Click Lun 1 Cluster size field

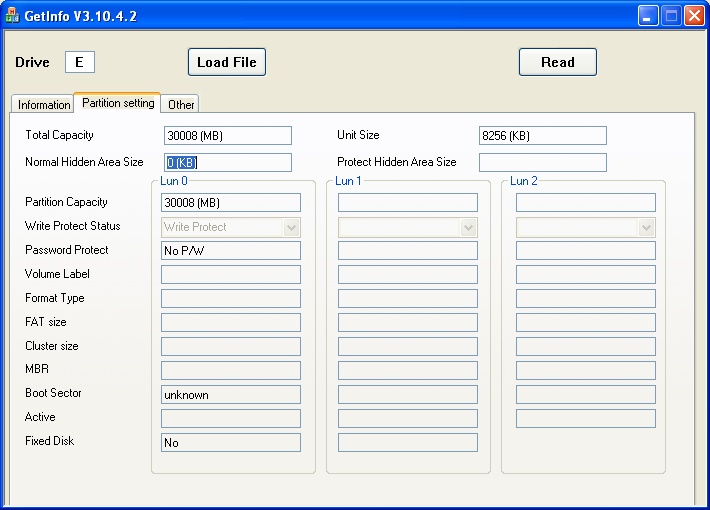click(408, 346)
